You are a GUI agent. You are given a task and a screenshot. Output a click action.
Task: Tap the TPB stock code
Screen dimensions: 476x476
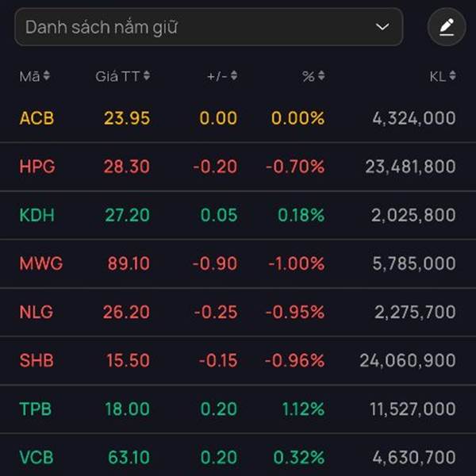[36, 409]
